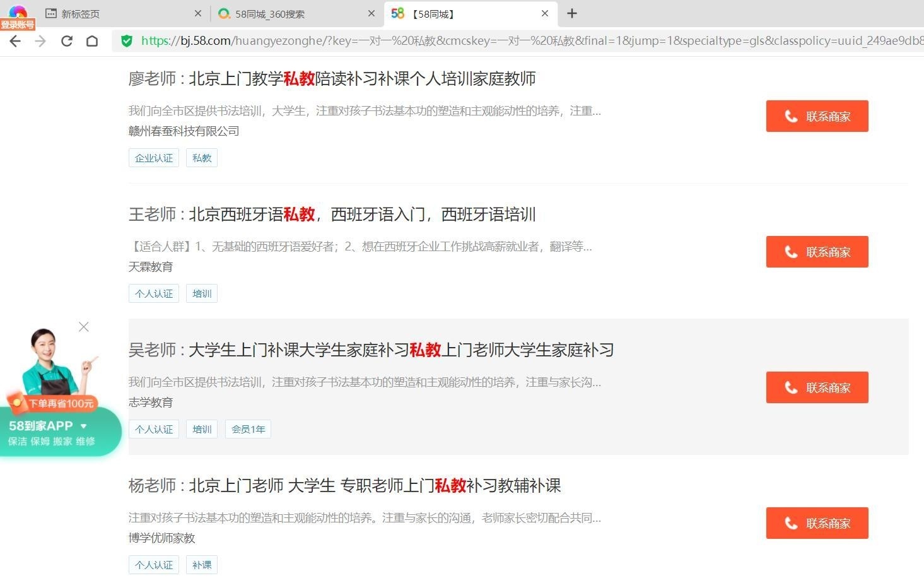Viewport: 924px width, 583px height.
Task: Click the 会员1年 tag
Action: coord(248,429)
